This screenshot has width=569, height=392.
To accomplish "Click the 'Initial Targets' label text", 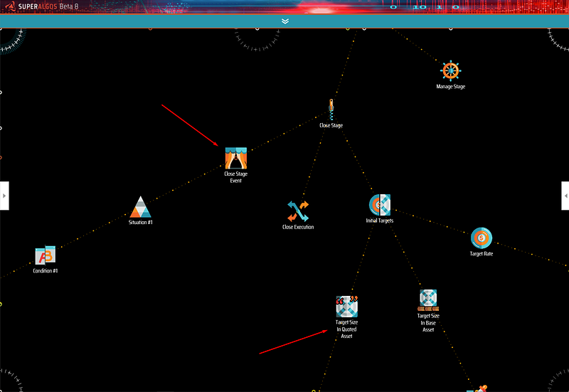I will 380,221.
